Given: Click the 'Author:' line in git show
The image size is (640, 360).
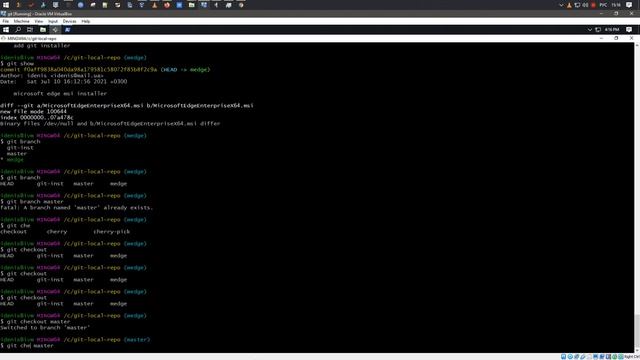Looking at the screenshot, I should (52, 76).
